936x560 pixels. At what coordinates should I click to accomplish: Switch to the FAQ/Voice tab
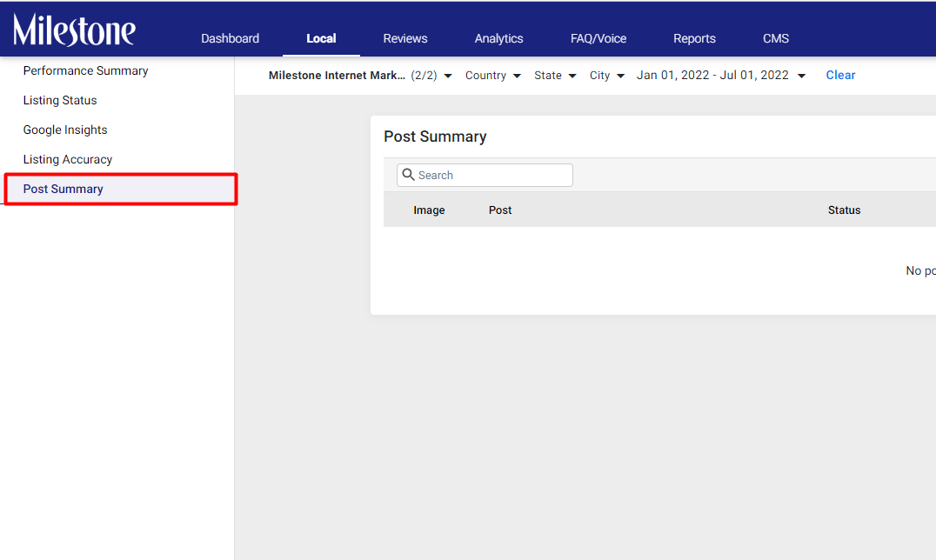(598, 38)
